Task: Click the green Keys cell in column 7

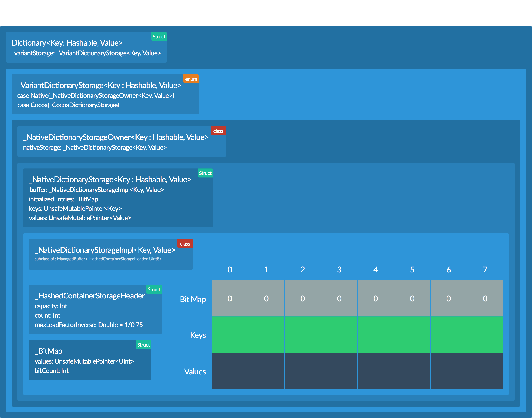Action: pyautogui.click(x=485, y=334)
